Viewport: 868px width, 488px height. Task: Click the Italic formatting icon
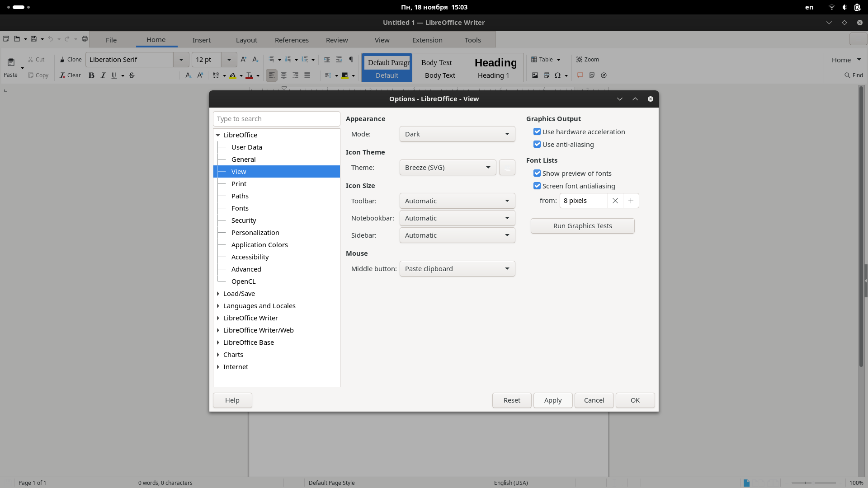point(103,75)
